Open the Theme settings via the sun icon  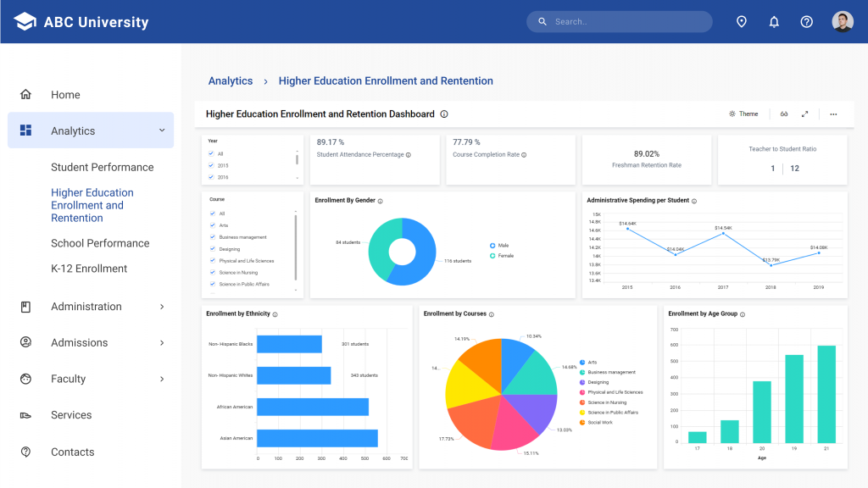(x=732, y=114)
